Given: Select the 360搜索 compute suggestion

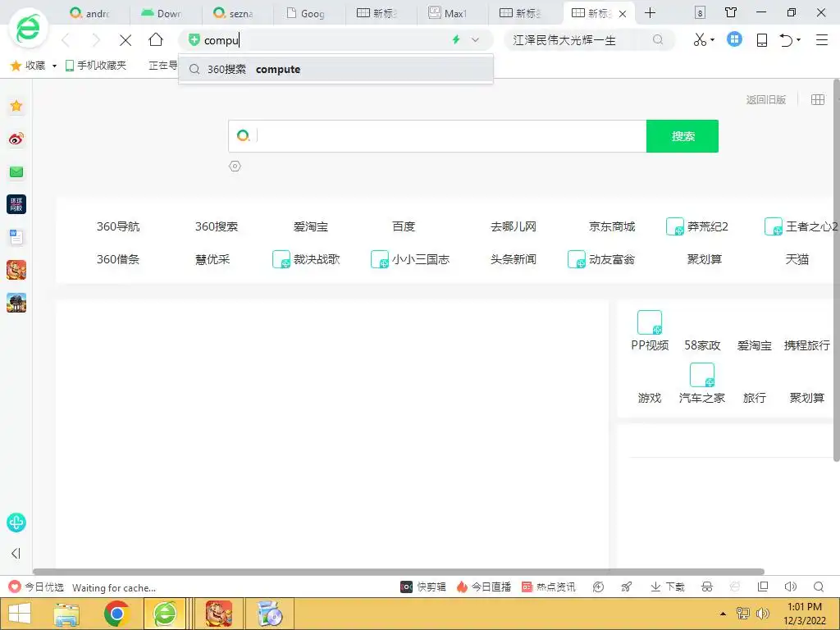Looking at the screenshot, I should [x=336, y=69].
